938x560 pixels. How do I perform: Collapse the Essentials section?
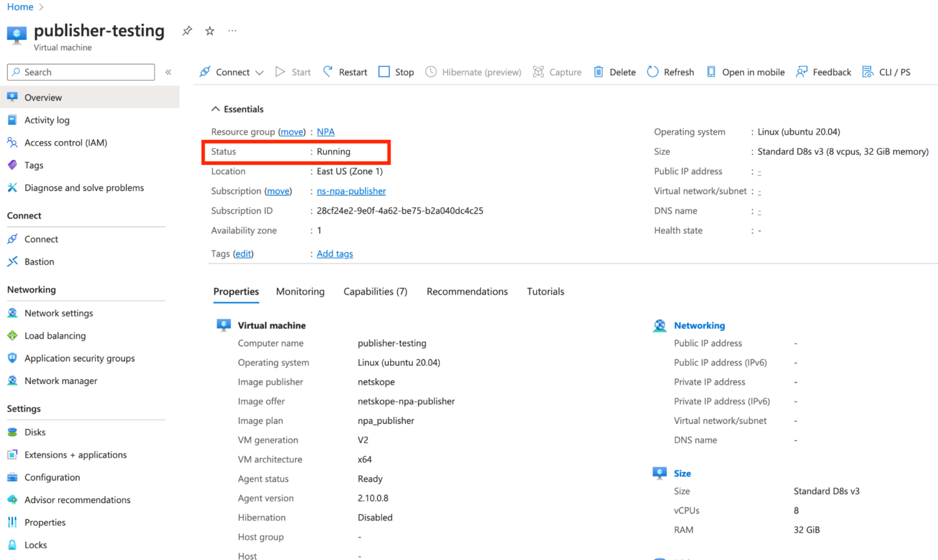(215, 109)
